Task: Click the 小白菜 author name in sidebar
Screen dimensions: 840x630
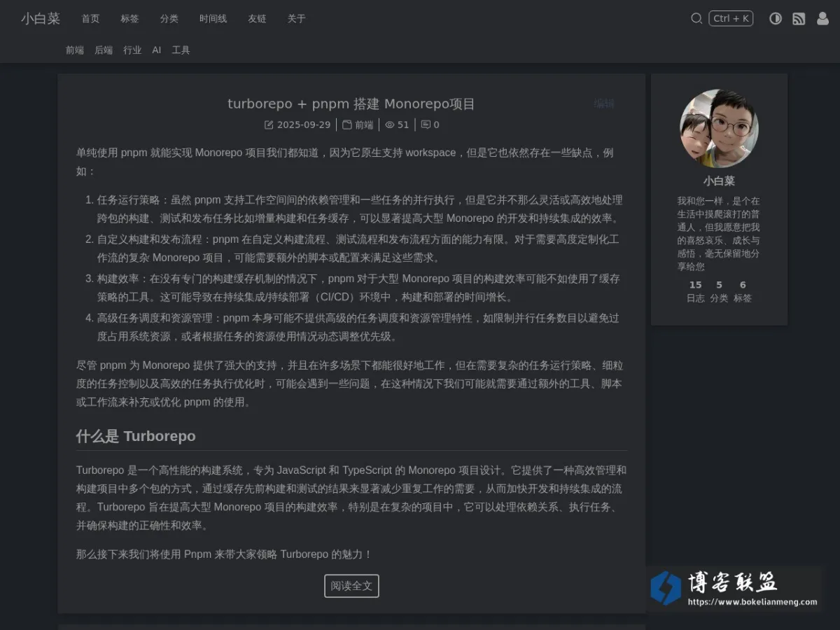Action: [x=719, y=181]
